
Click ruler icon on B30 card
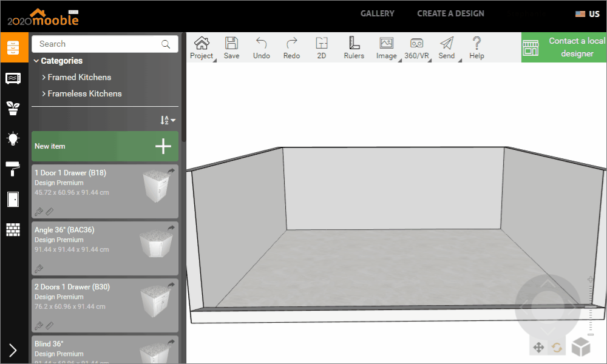click(x=50, y=326)
